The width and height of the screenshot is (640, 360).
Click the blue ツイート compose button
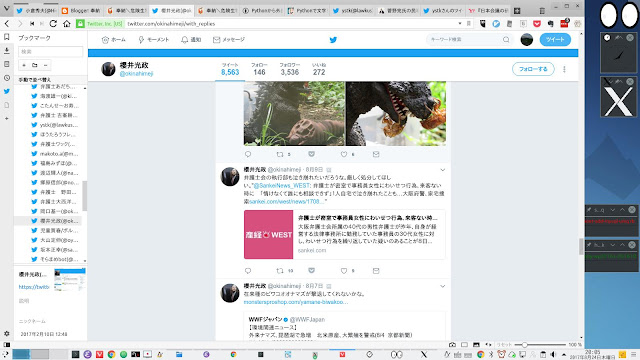(555, 40)
